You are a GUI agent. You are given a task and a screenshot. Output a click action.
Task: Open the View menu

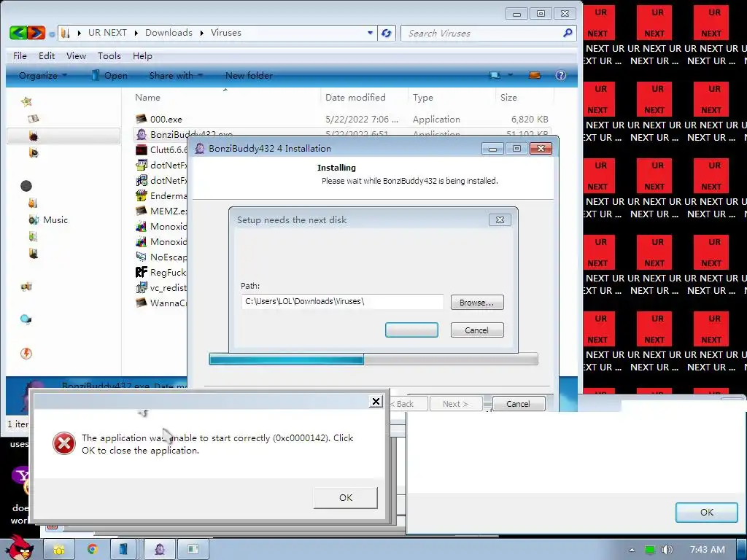coord(76,55)
